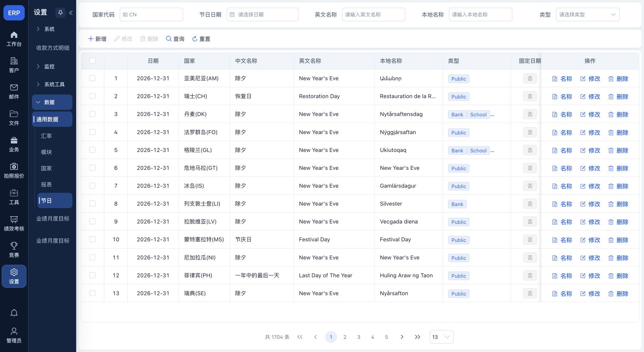644x352 pixels.
Task: Click the 英文名称 input field
Action: [x=374, y=14]
